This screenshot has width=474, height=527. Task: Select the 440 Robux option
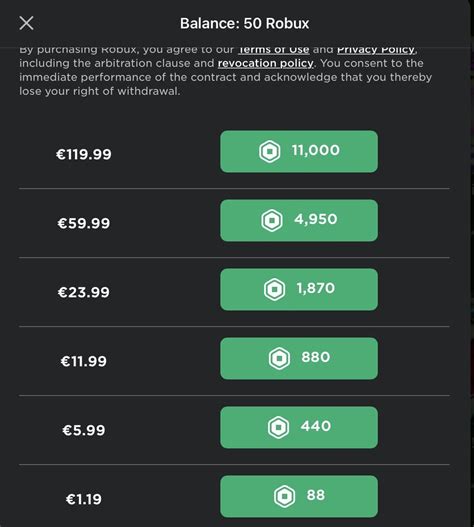[x=299, y=428]
